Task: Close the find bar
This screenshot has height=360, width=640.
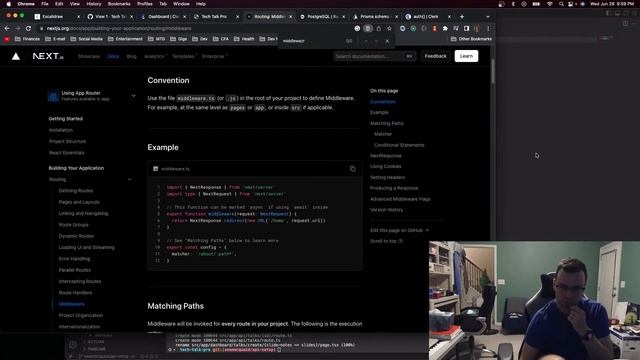Action: [x=387, y=41]
